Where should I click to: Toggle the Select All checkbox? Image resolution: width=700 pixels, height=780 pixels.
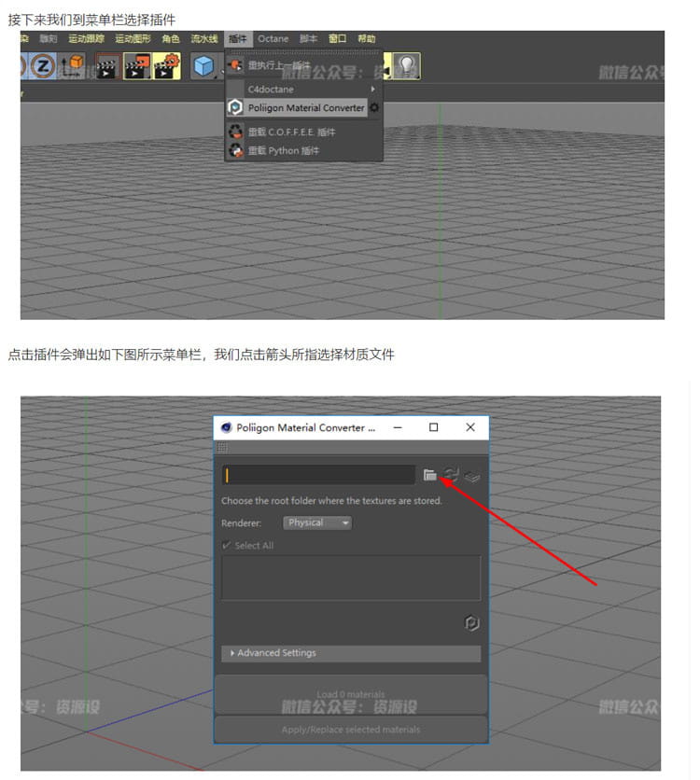click(x=227, y=546)
